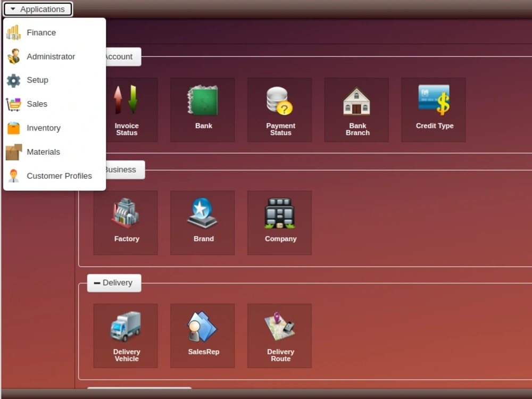The height and width of the screenshot is (399, 532).
Task: Open the SalesRep folder person icon
Action: 203,327
